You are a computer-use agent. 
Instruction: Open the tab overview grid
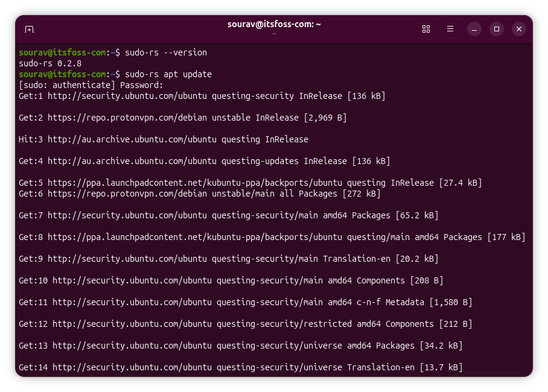[x=426, y=29]
